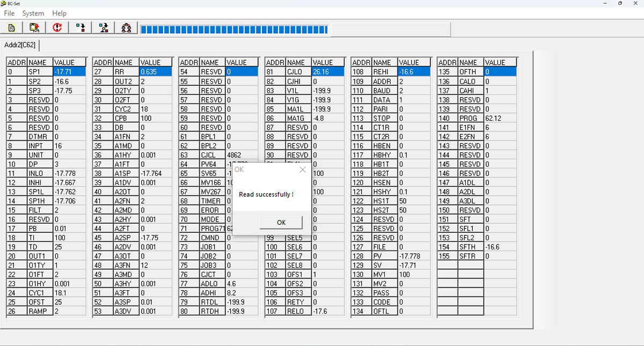Close the 'Read successfully' dialog with X
The height and width of the screenshot is (346, 644).
(302, 170)
